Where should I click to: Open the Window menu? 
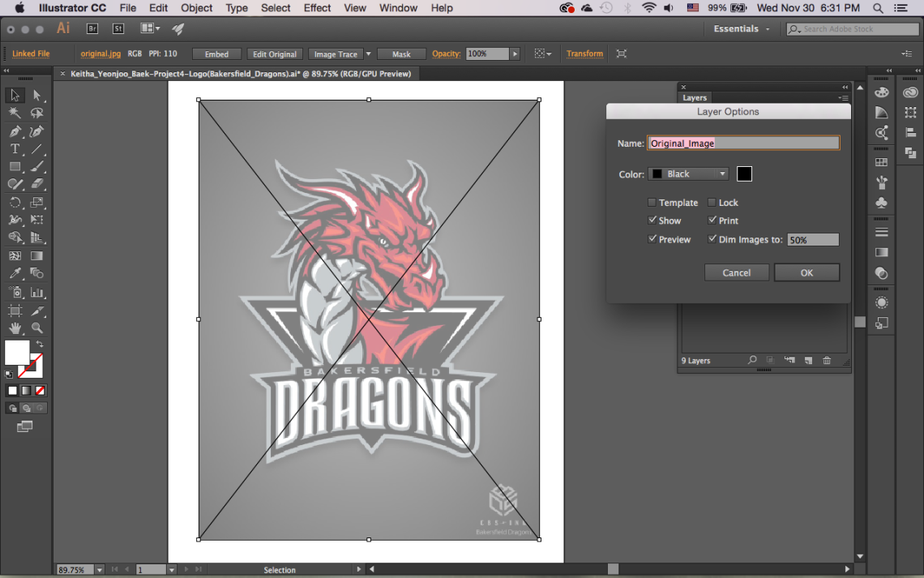(x=398, y=7)
